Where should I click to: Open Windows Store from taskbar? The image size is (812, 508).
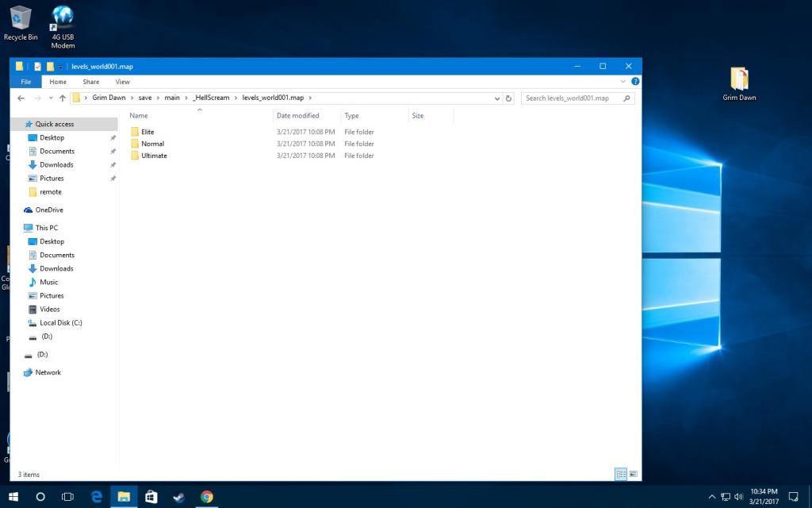(151, 497)
